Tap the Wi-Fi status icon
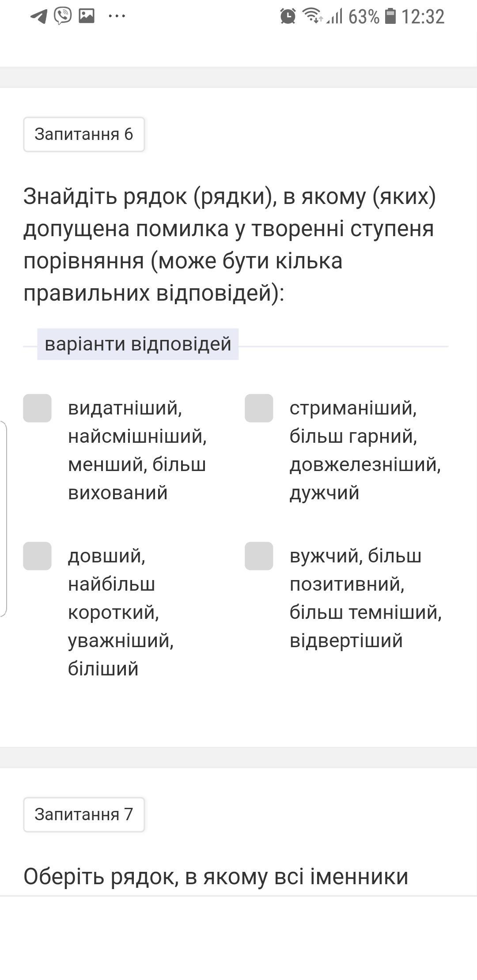The width and height of the screenshot is (477, 980). (312, 16)
